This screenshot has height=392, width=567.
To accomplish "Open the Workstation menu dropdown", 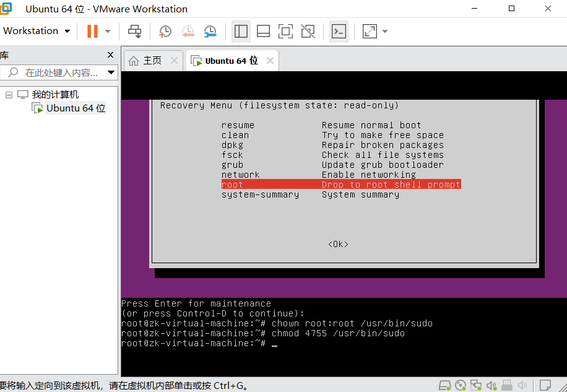I will click(36, 31).
